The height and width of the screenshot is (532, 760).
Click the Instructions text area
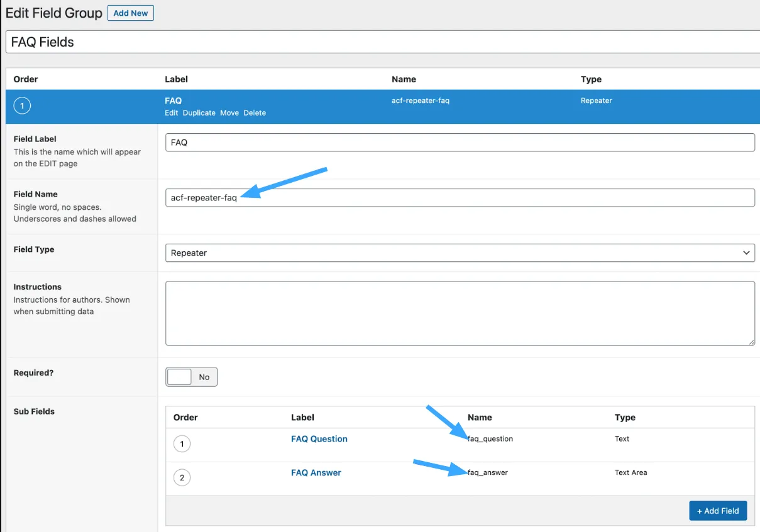click(460, 313)
